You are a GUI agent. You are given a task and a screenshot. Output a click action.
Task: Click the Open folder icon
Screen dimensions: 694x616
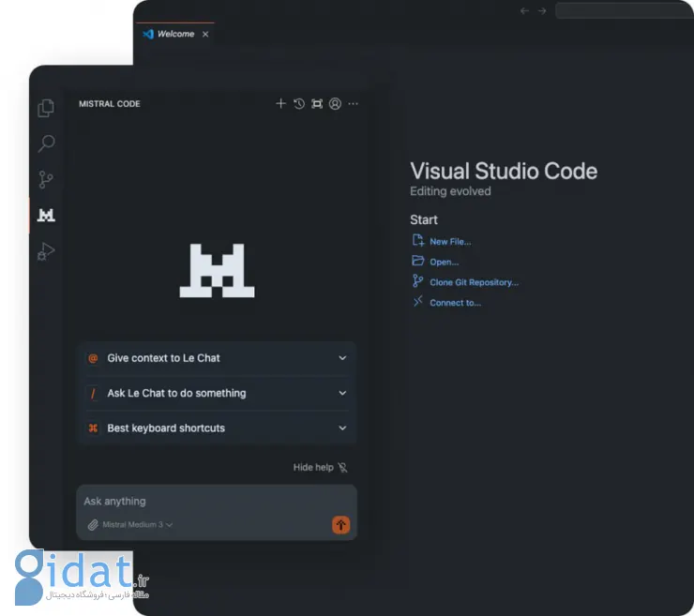418,261
